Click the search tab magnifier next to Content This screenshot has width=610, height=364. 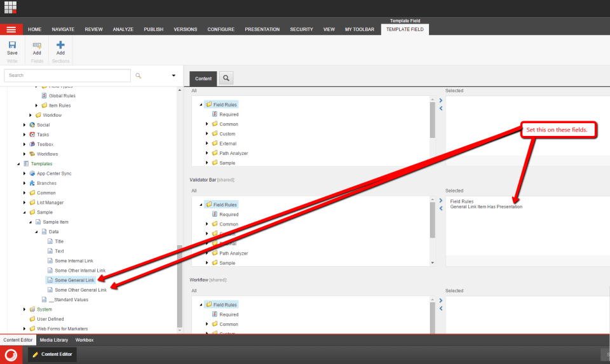[x=226, y=78]
